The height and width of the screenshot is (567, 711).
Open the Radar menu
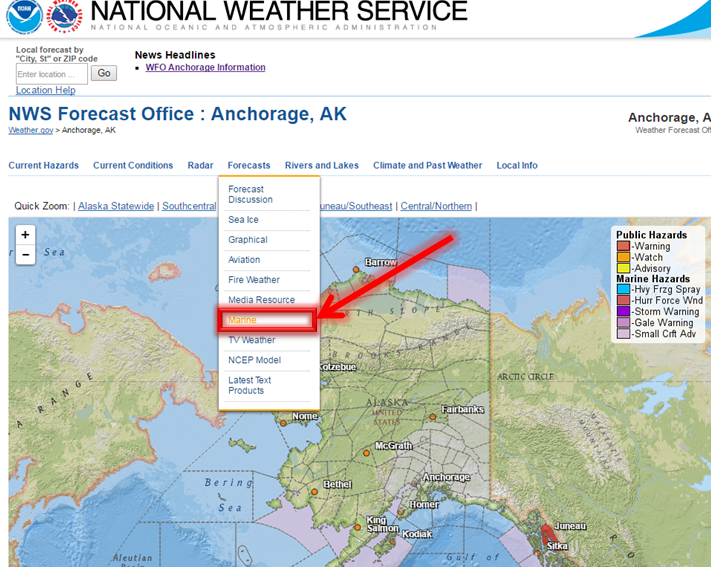pos(200,166)
